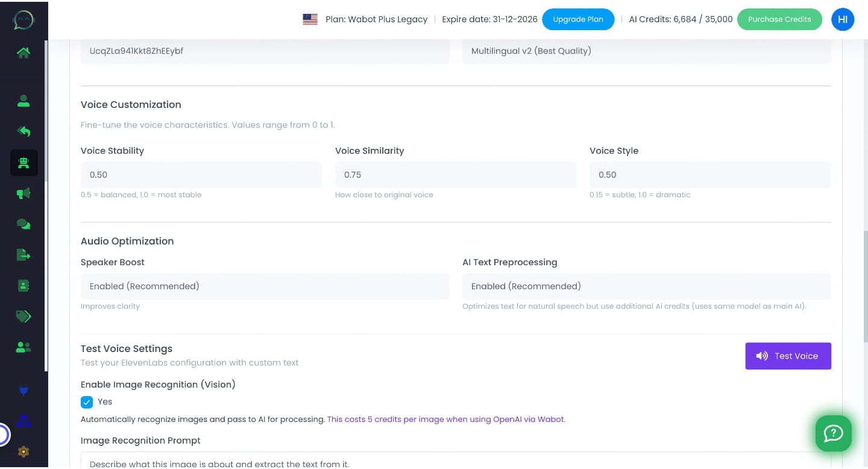Open the team members group icon
Viewport: 868px width, 469px height.
[x=24, y=347]
